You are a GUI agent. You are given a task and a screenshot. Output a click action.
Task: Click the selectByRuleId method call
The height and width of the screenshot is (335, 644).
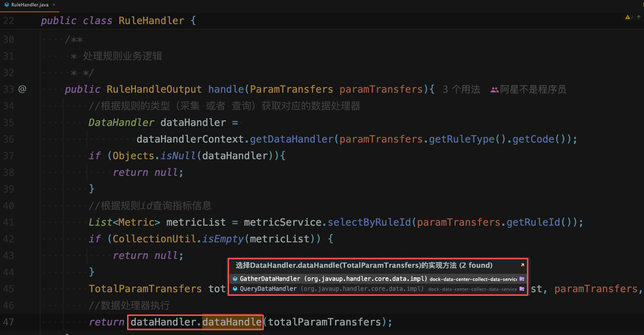point(369,222)
